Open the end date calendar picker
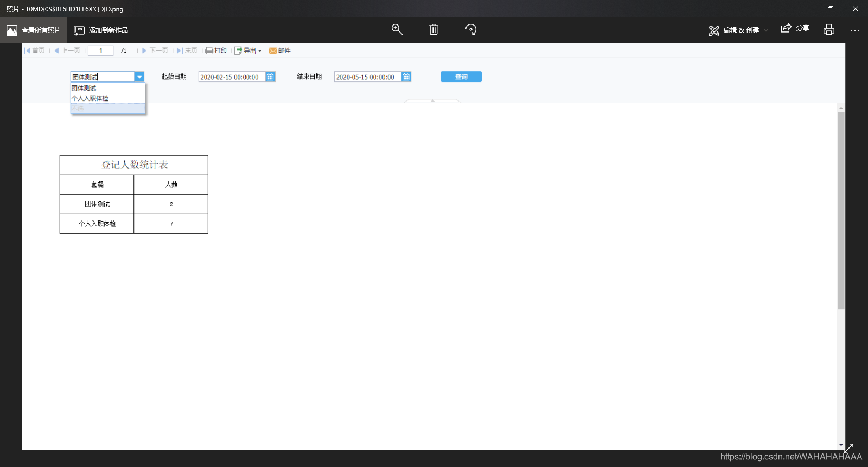Viewport: 868px width, 467px height. point(406,77)
